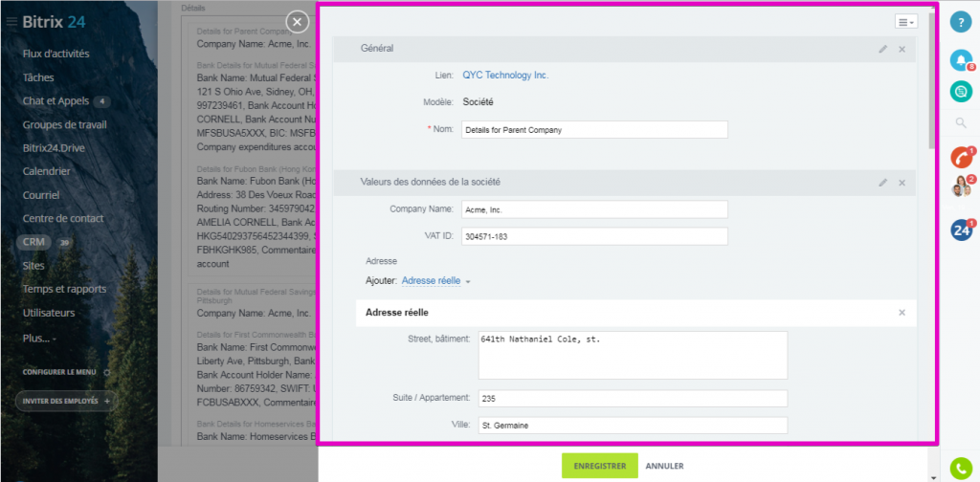This screenshot has width=980, height=482.
Task: Click the Adresse réelle block heading
Action: (x=397, y=312)
